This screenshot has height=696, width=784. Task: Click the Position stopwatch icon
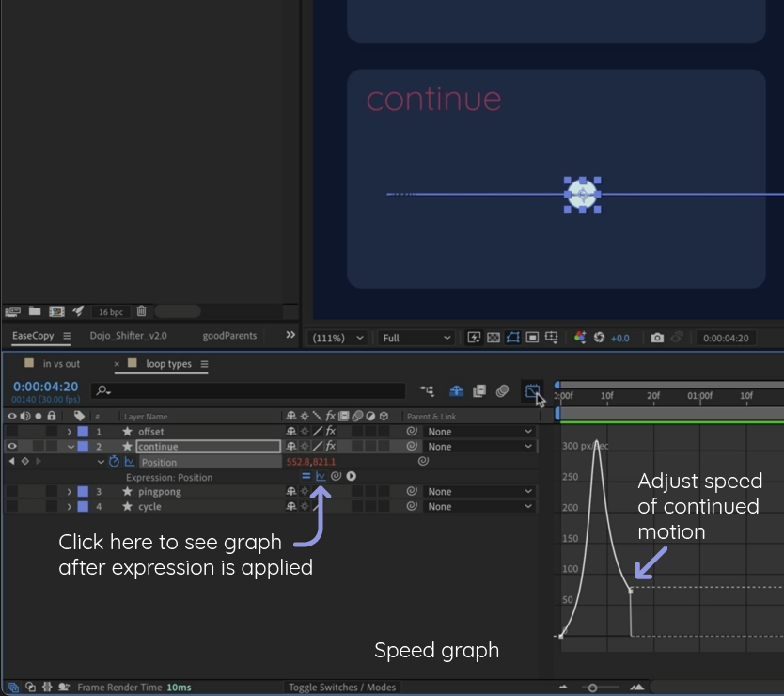115,462
